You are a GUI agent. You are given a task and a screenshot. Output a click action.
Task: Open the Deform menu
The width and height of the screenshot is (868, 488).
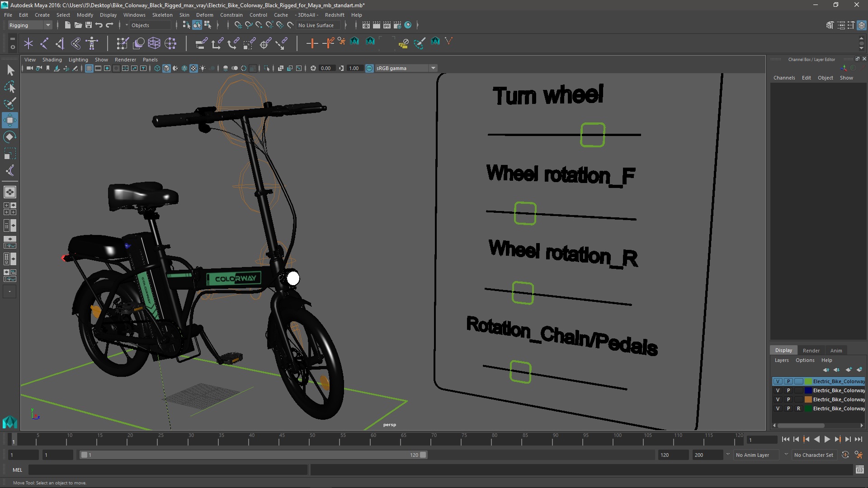coord(204,15)
